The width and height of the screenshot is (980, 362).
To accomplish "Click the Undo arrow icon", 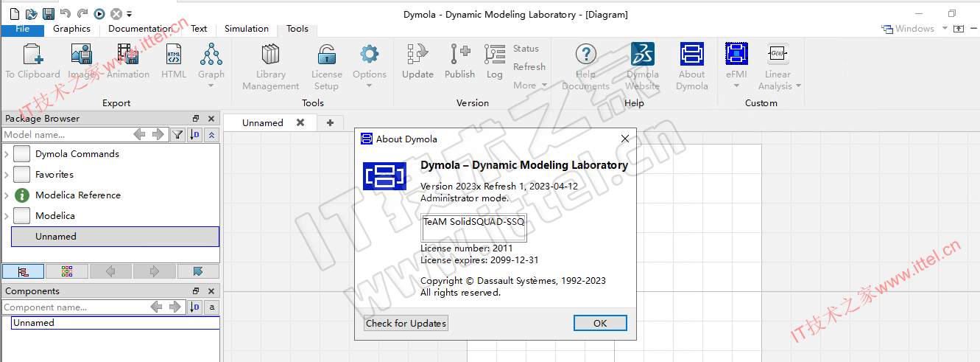I will [x=65, y=14].
